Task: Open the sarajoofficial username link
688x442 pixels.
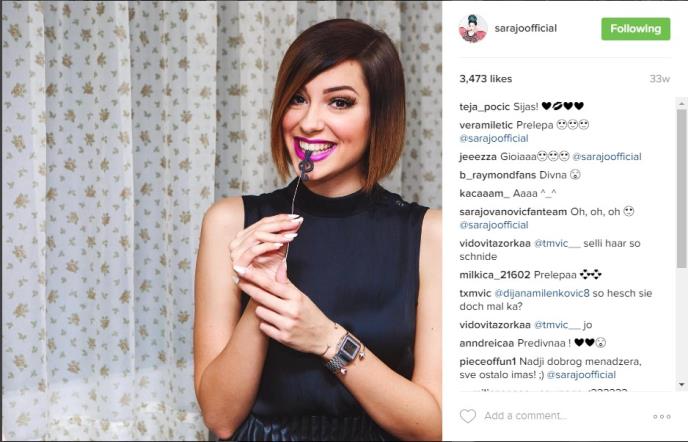Action: [525, 29]
